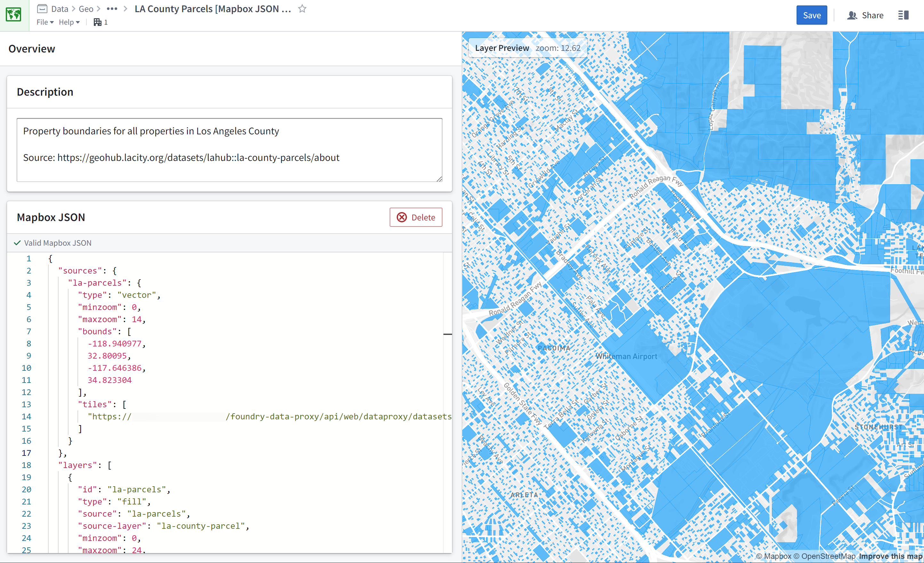Click the "type": "fill" line 21
Viewport: 924px width, 563px height.
pos(114,502)
